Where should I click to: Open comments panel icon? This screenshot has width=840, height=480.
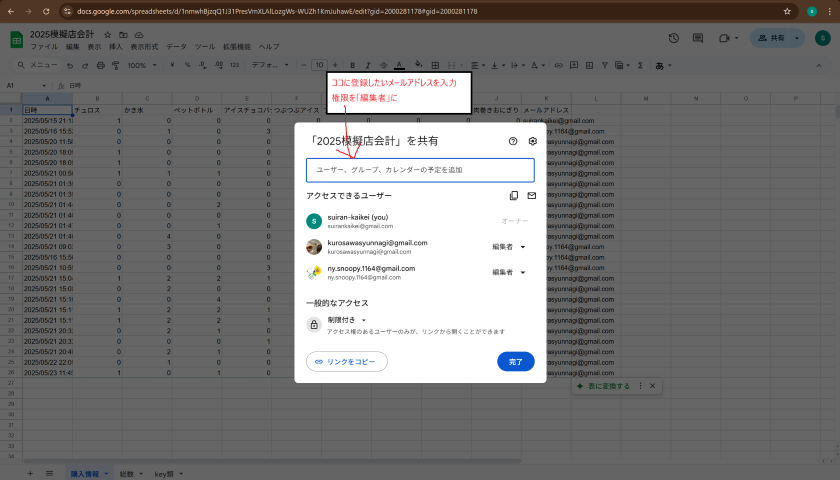(x=698, y=38)
